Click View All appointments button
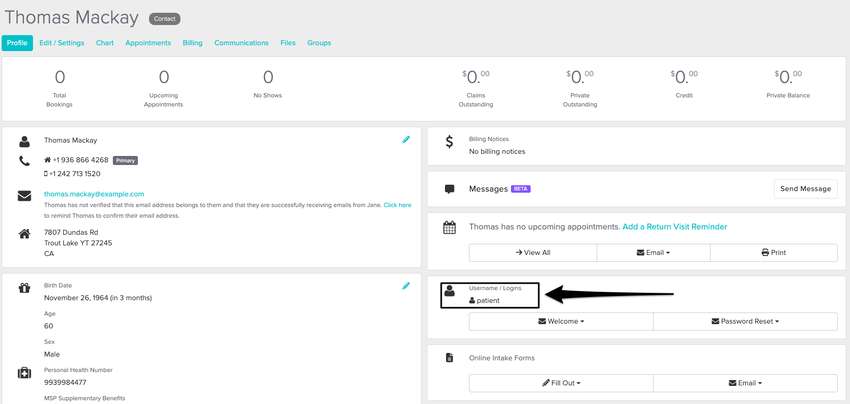The height and width of the screenshot is (404, 850). coord(533,253)
